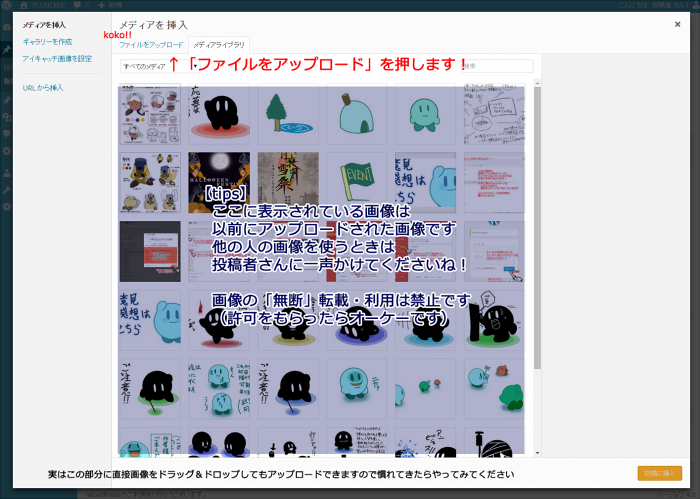The image size is (700, 499).
Task: Select the pine tree thumbnail
Action: point(288,113)
